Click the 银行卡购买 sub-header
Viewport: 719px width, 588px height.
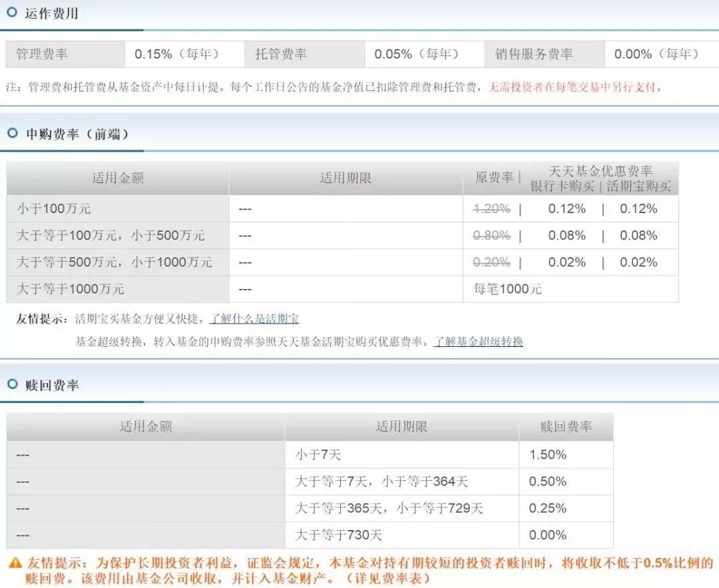[x=563, y=185]
